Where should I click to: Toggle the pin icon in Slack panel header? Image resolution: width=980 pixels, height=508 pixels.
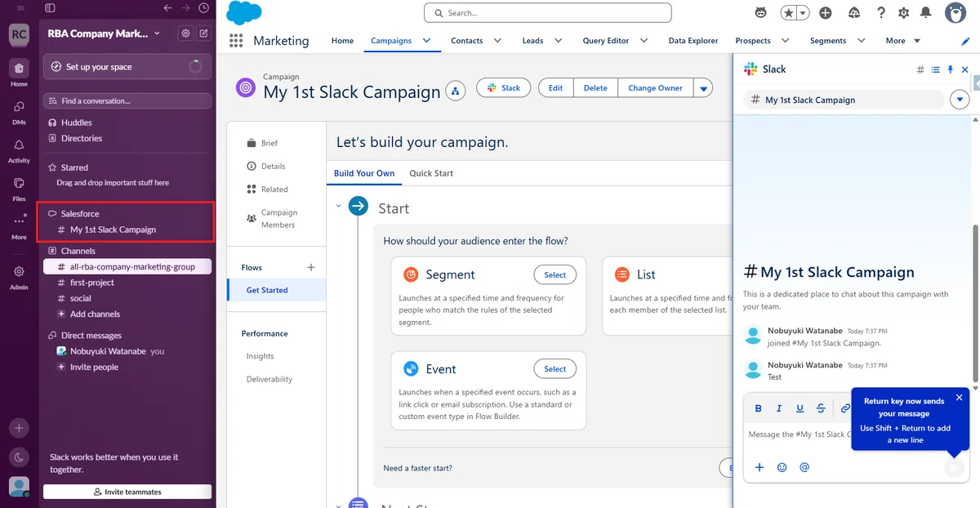coord(950,70)
